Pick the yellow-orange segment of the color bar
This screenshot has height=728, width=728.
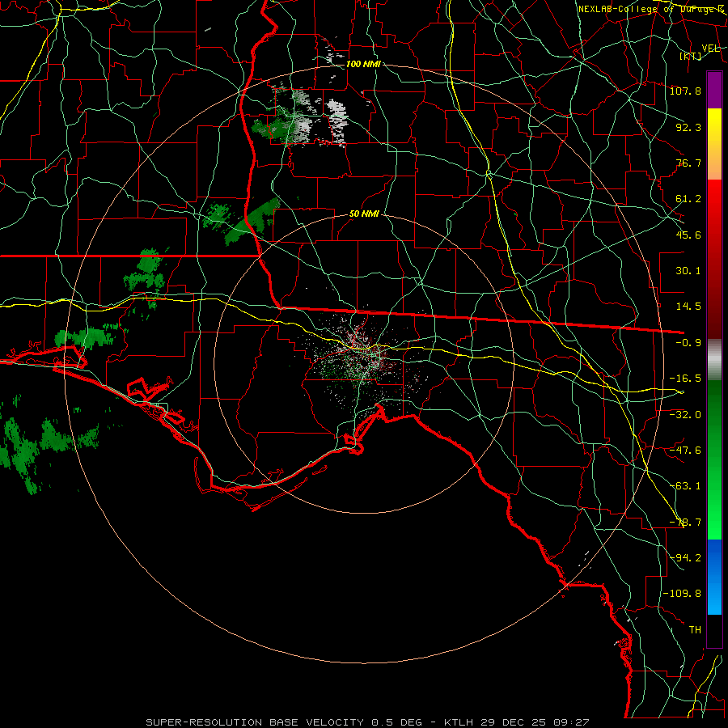[x=714, y=144]
